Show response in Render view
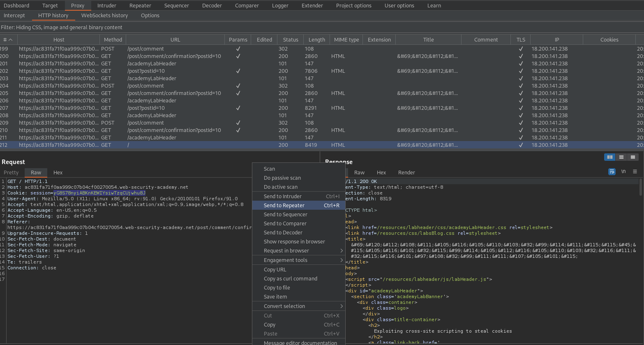The width and height of the screenshot is (644, 345). point(406,173)
